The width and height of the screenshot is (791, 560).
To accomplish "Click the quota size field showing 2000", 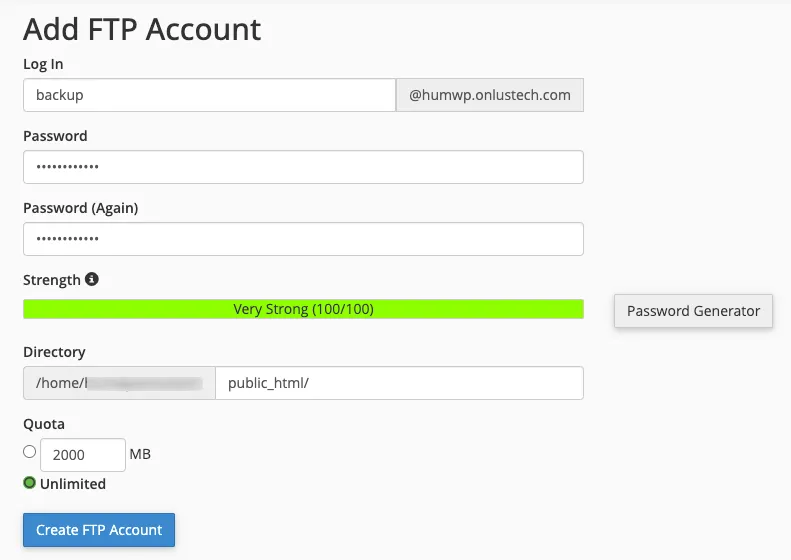I will click(82, 455).
